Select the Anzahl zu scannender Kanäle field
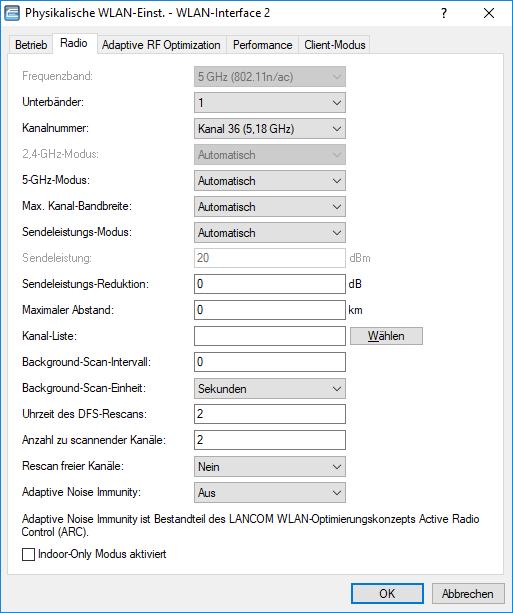This screenshot has height=613, width=513. click(270, 440)
